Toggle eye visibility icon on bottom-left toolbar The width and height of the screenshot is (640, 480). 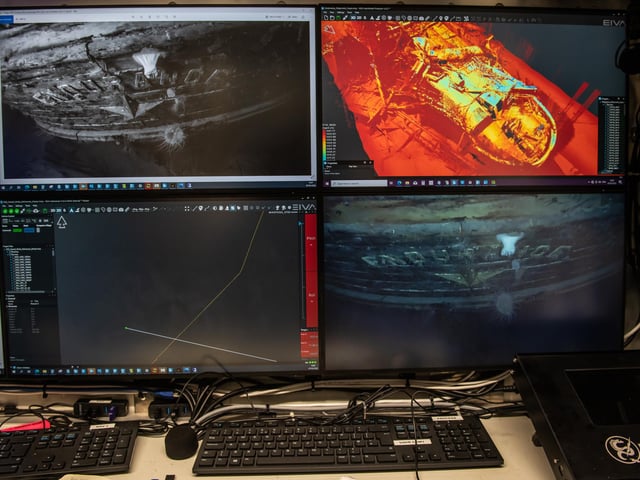(x=36, y=211)
